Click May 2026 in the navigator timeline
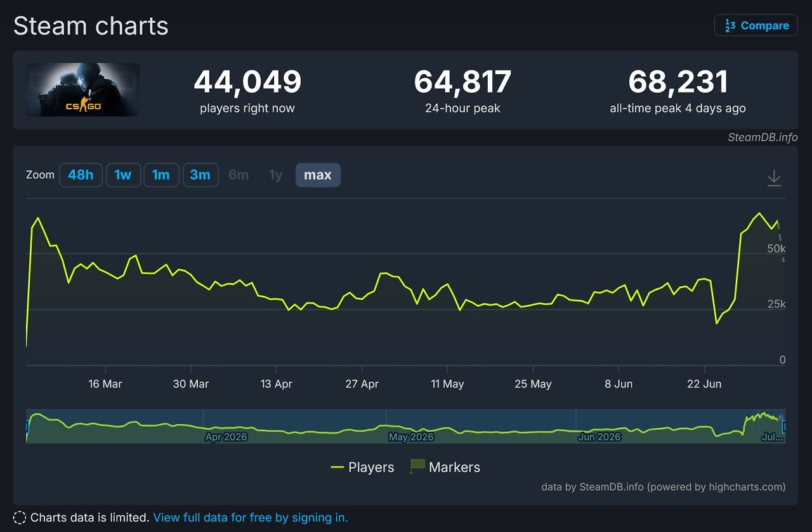 point(411,437)
